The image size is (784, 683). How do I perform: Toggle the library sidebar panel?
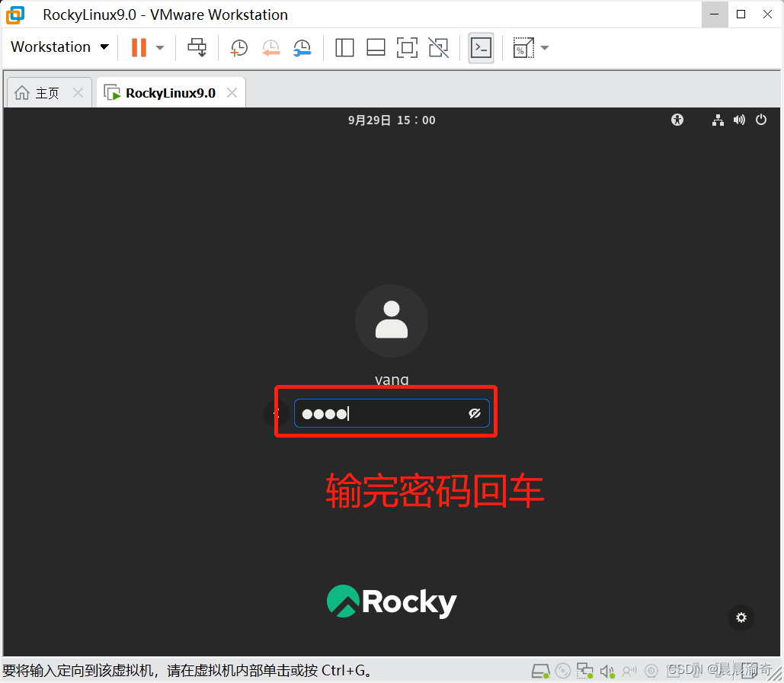[x=344, y=48]
